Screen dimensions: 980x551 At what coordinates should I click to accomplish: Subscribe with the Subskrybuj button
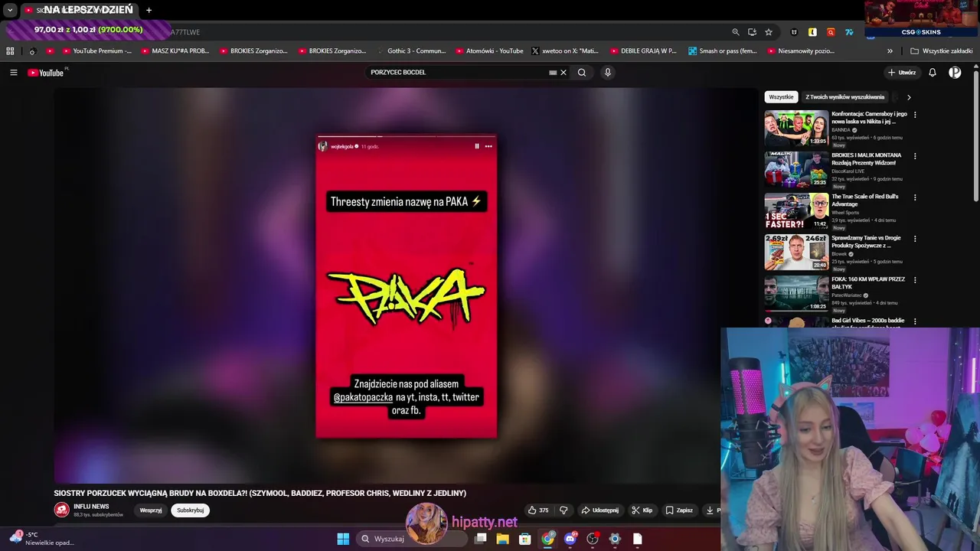click(190, 510)
